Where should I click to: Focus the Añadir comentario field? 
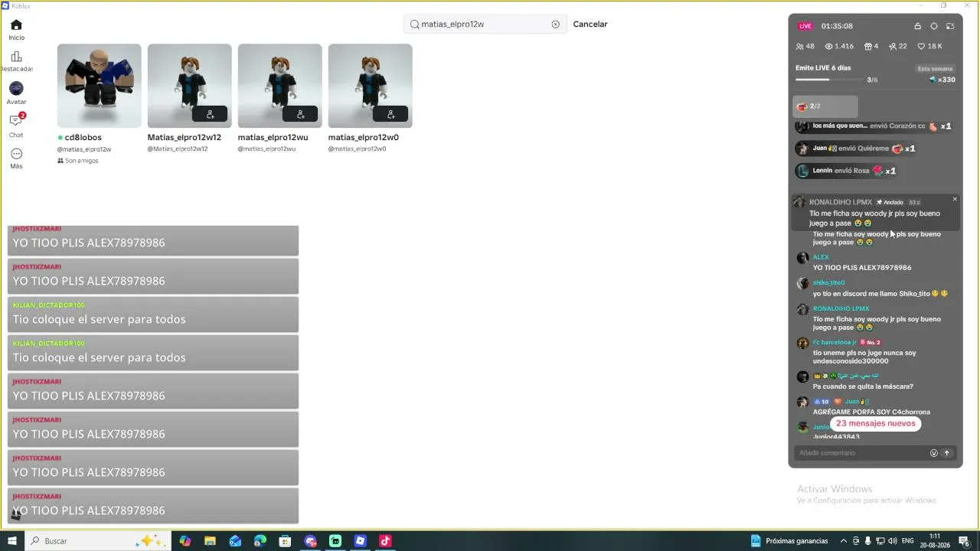point(861,453)
